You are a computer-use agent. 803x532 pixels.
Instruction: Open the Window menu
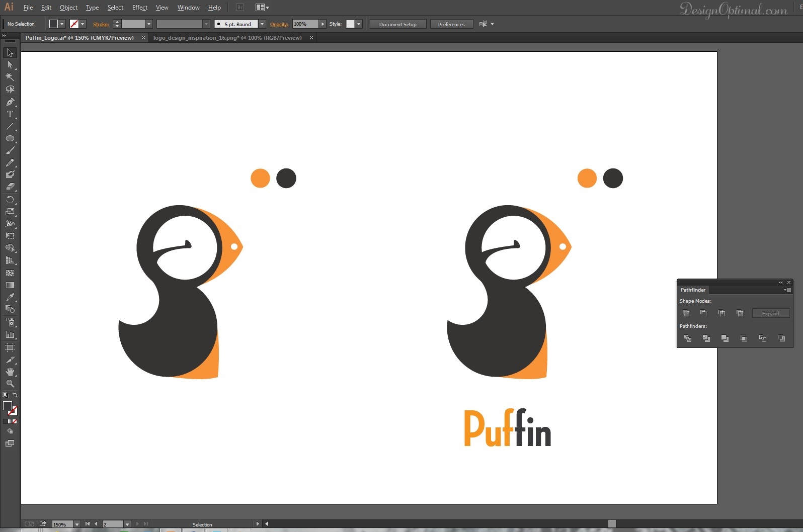coord(189,8)
